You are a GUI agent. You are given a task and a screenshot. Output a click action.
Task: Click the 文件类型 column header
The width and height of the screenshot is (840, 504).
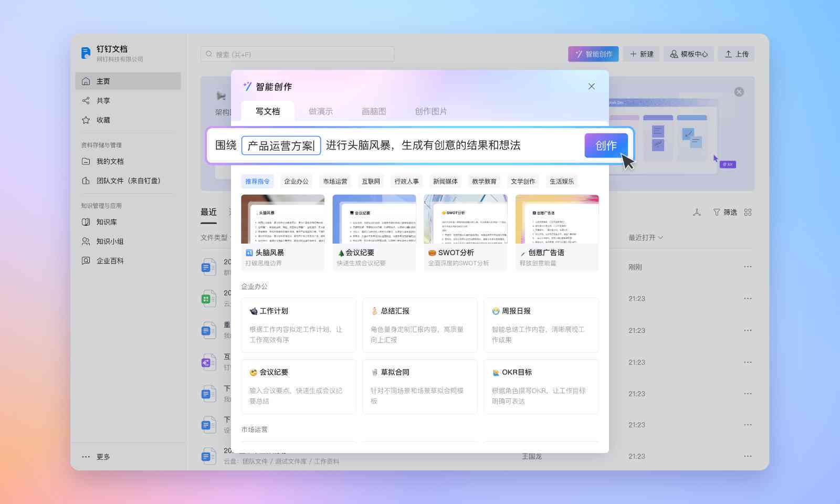coord(214,237)
